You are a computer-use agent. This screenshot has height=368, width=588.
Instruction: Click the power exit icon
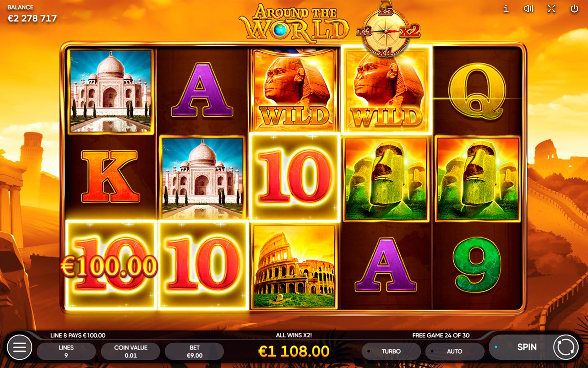tap(574, 9)
